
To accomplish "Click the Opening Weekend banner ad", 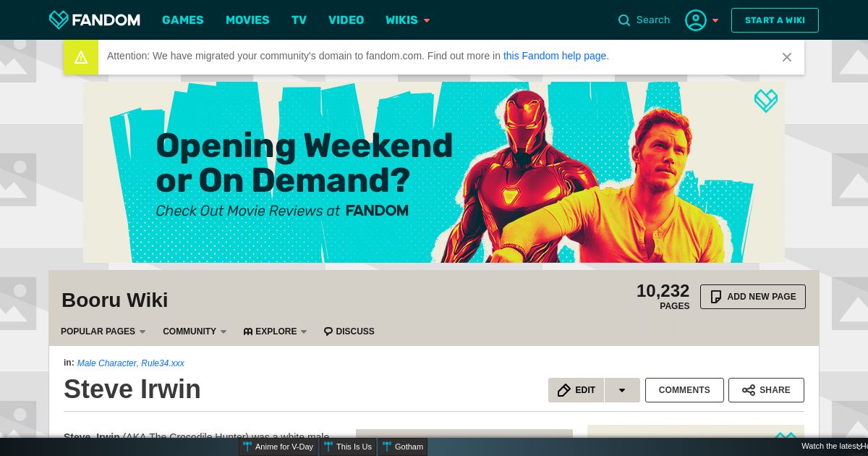I will pyautogui.click(x=434, y=172).
